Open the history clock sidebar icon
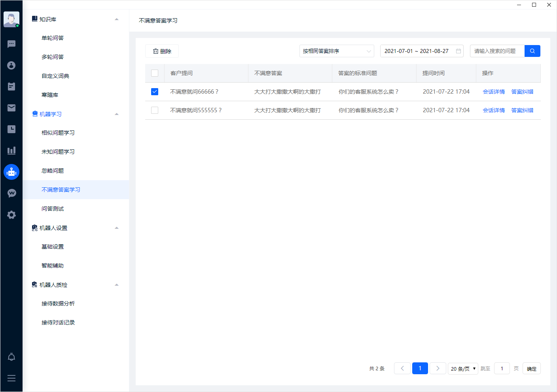 [11, 129]
